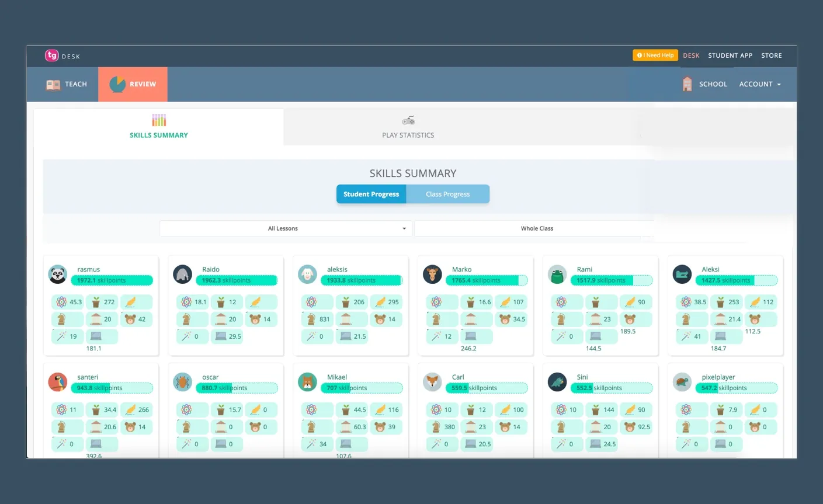Screen dimensions: 823x504
Task: Switch to Class Progress view
Action: [448, 194]
